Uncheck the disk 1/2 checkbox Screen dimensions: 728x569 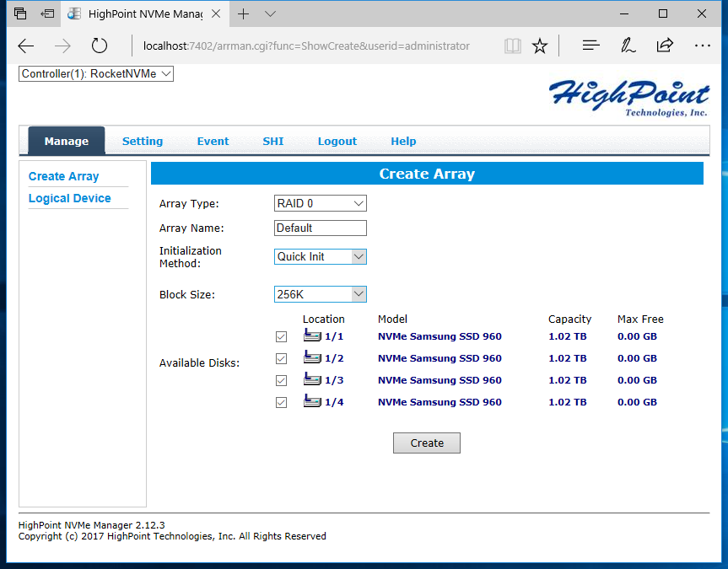click(x=281, y=358)
